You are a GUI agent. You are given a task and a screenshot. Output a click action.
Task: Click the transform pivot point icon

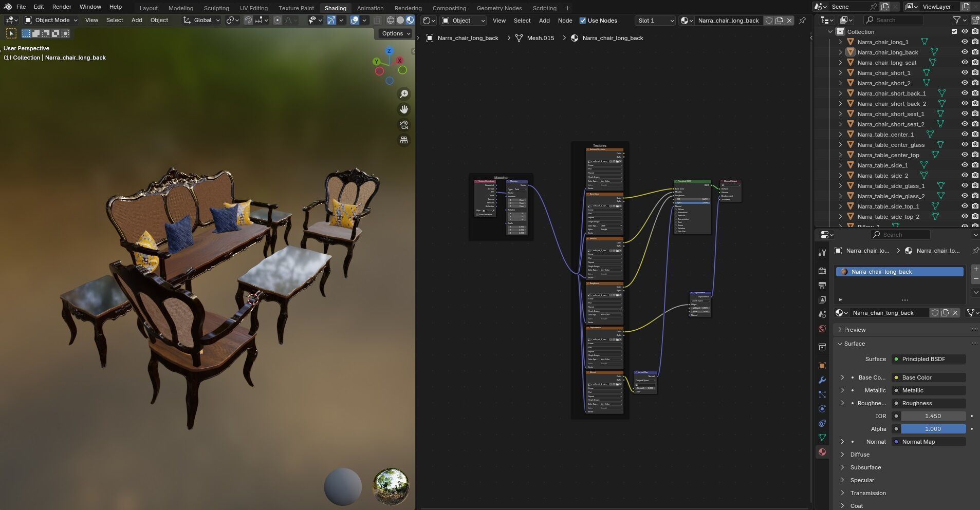pyautogui.click(x=232, y=21)
